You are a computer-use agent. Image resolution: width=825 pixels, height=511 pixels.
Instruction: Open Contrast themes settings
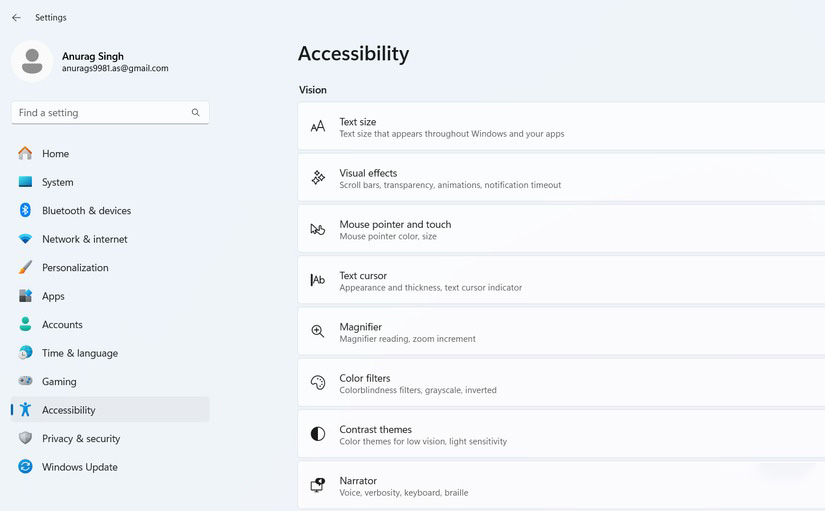[561, 434]
